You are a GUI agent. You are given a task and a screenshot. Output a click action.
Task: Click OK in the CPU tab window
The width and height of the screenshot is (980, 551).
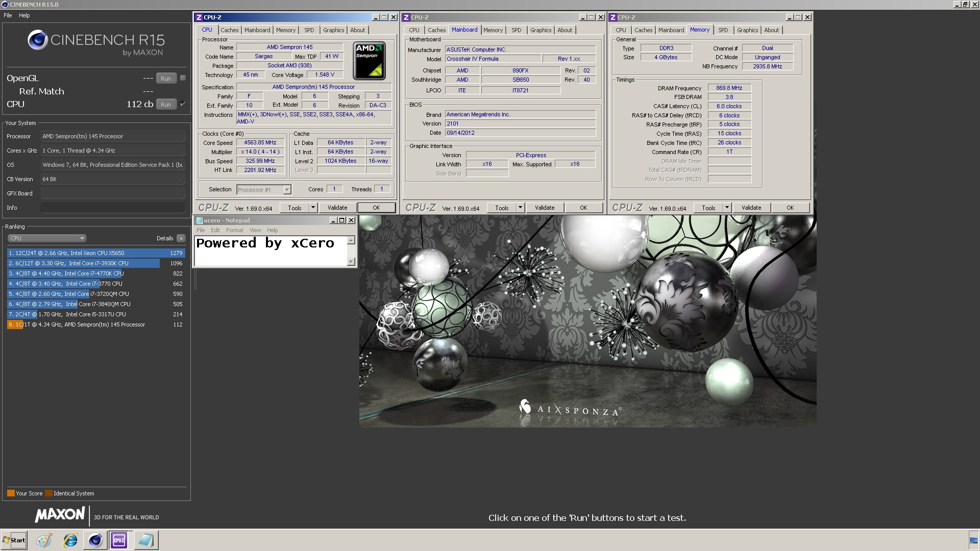pyautogui.click(x=376, y=208)
